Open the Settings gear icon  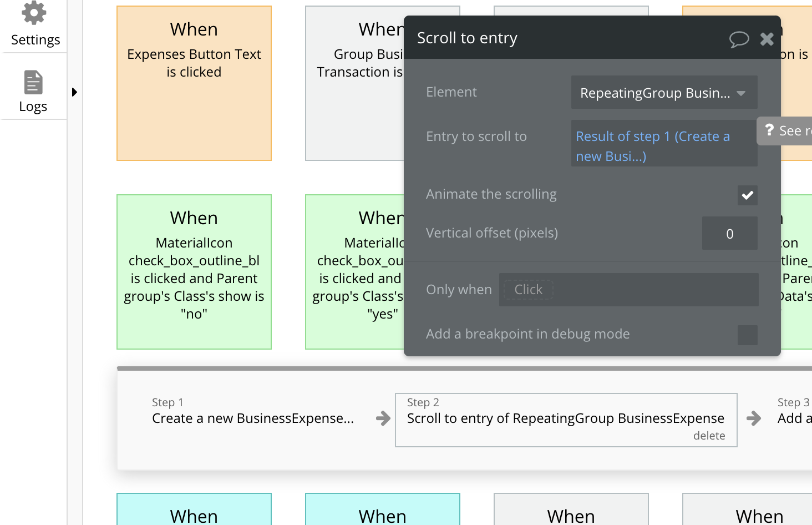[x=34, y=13]
